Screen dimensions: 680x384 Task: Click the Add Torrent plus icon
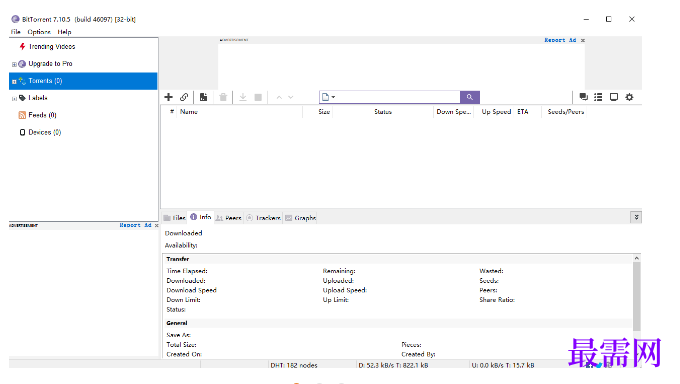pos(169,97)
